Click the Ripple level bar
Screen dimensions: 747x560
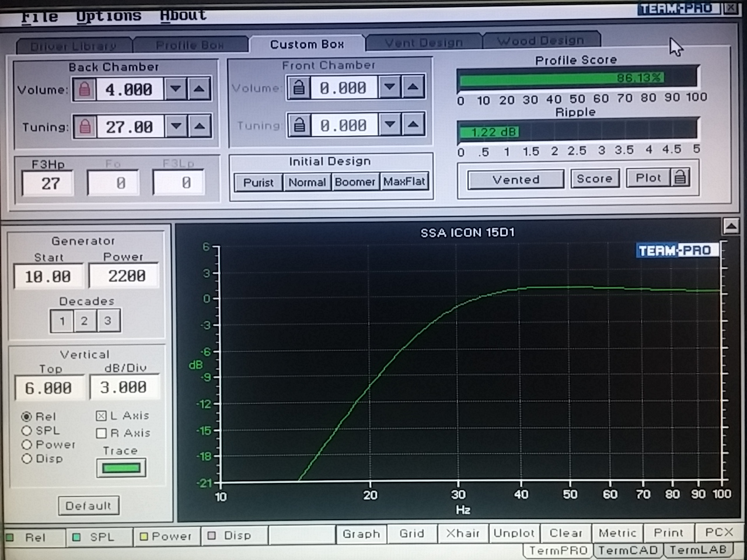tap(577, 132)
